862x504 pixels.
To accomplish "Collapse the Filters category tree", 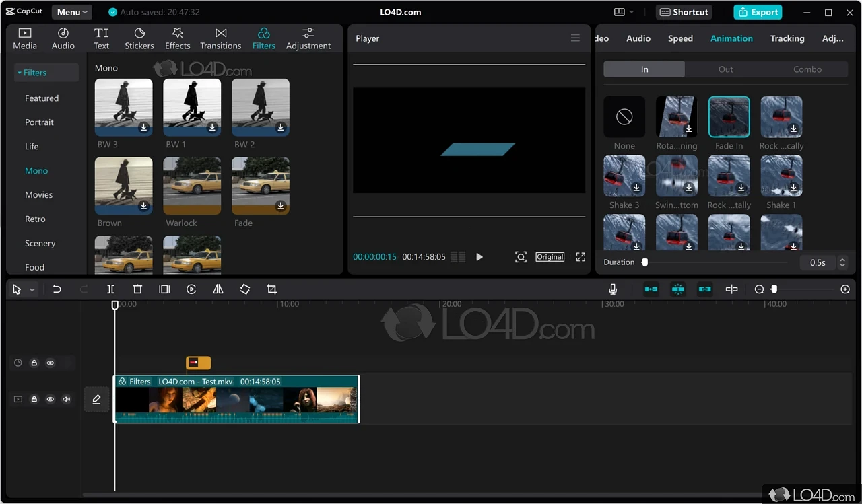I will (x=32, y=73).
